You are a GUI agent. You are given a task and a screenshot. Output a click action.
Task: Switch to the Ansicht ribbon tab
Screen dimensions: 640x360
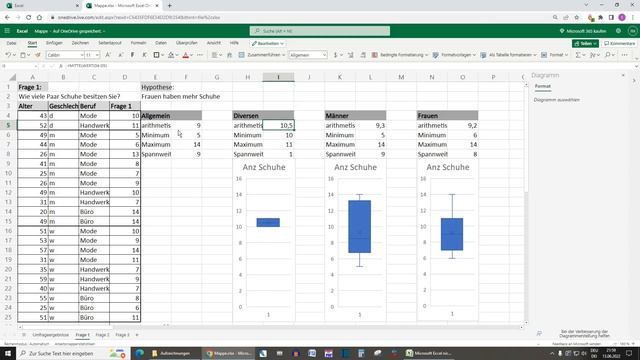213,43
